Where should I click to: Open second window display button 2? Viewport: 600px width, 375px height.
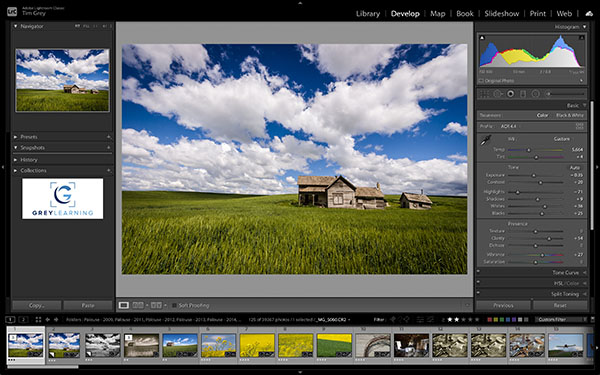(x=23, y=320)
